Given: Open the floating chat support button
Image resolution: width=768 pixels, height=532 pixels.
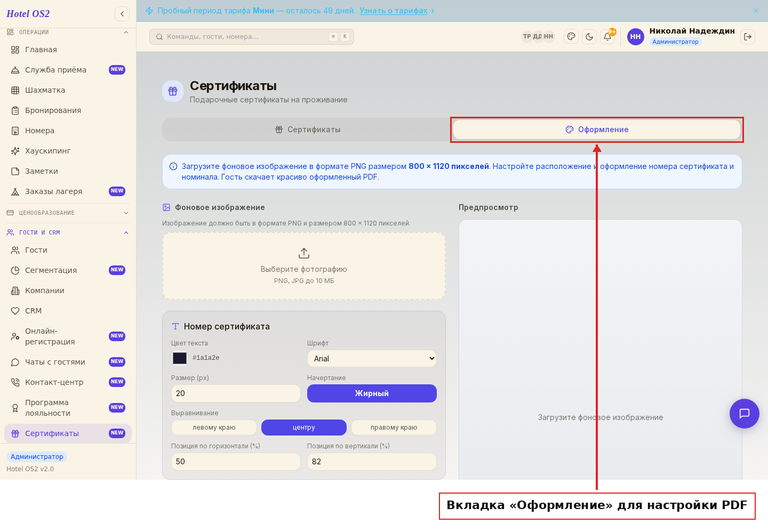Looking at the screenshot, I should pos(745,414).
